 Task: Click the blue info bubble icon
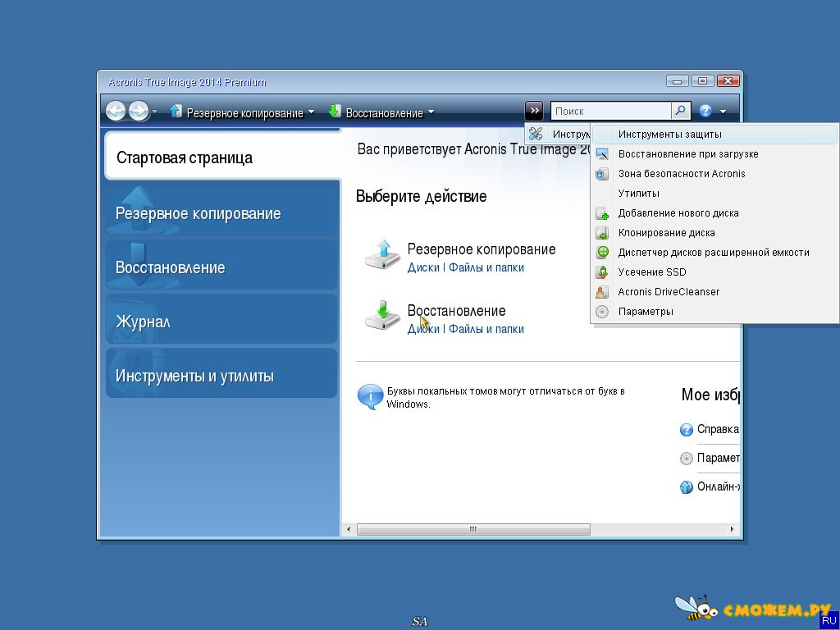[370, 397]
